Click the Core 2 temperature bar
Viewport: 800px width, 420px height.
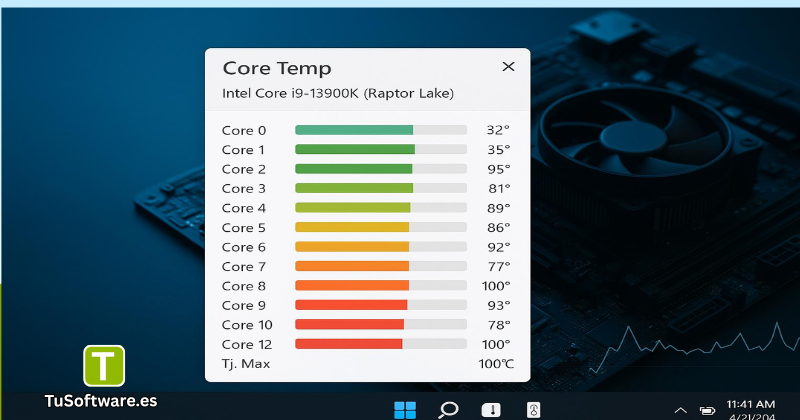(381, 169)
